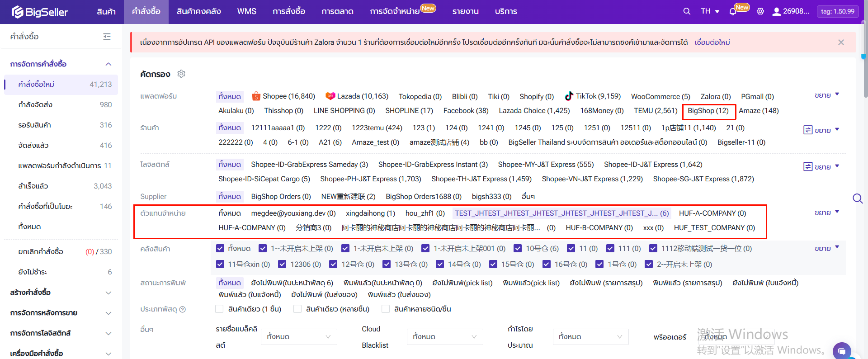Open the chat support bubble icon

pyautogui.click(x=841, y=350)
